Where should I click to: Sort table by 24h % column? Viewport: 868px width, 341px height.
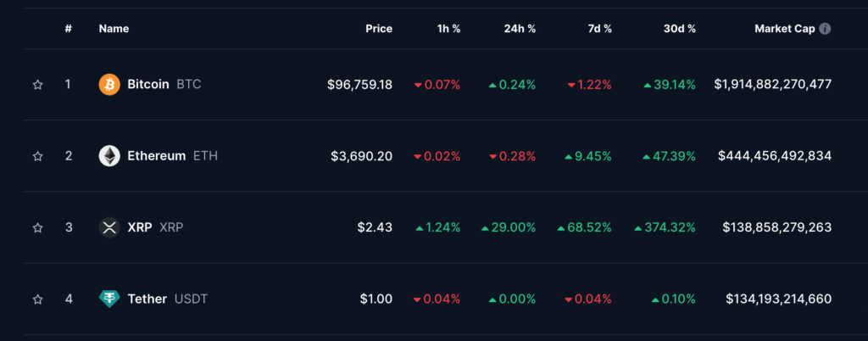(x=520, y=28)
